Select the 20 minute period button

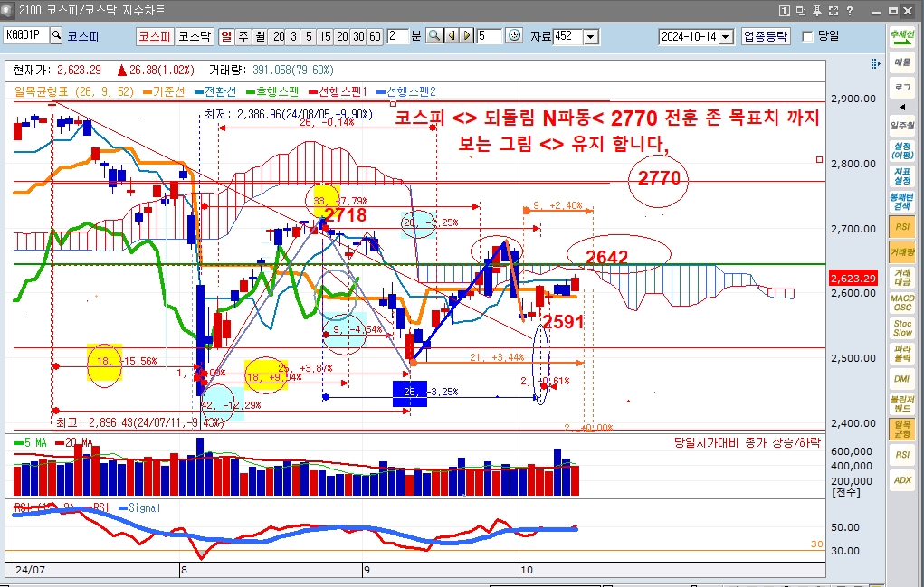tap(342, 36)
